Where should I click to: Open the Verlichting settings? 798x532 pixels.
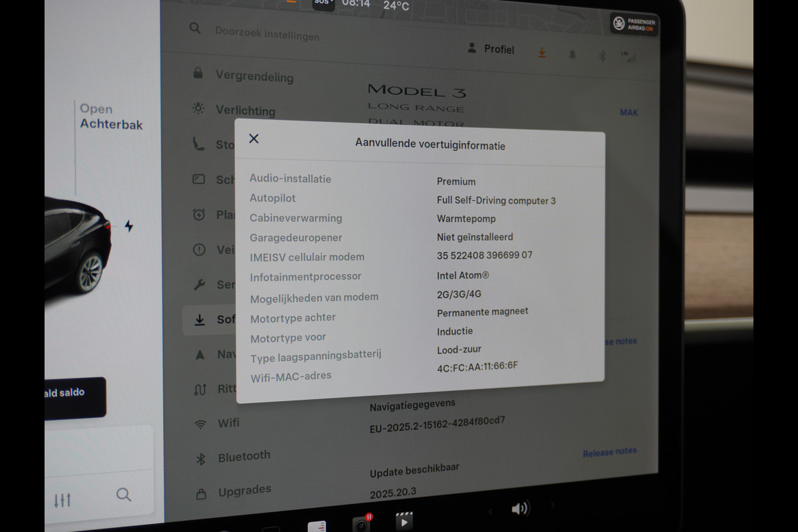coord(245,110)
